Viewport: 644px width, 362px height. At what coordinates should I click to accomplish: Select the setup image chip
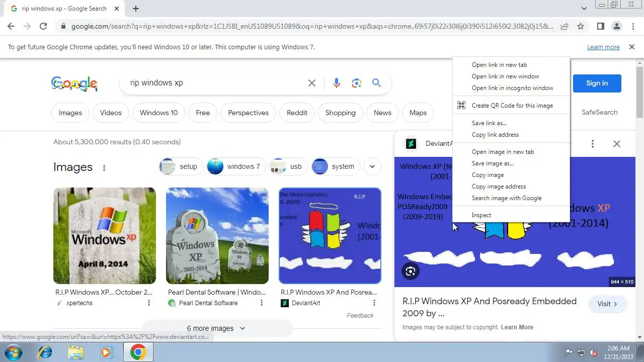[x=181, y=166]
